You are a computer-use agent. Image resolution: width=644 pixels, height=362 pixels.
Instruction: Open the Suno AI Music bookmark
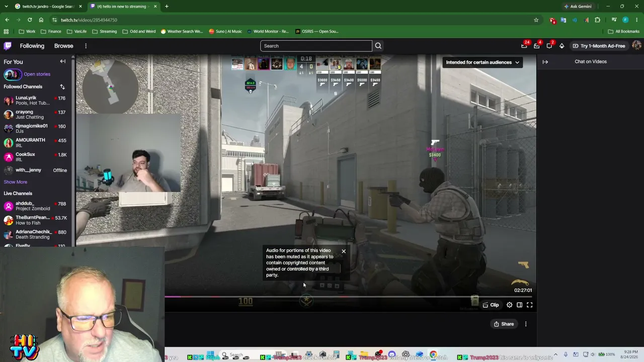click(225, 31)
